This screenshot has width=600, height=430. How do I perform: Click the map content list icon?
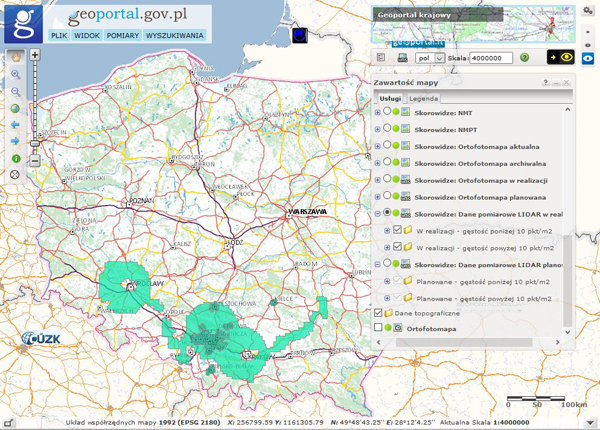[381, 57]
